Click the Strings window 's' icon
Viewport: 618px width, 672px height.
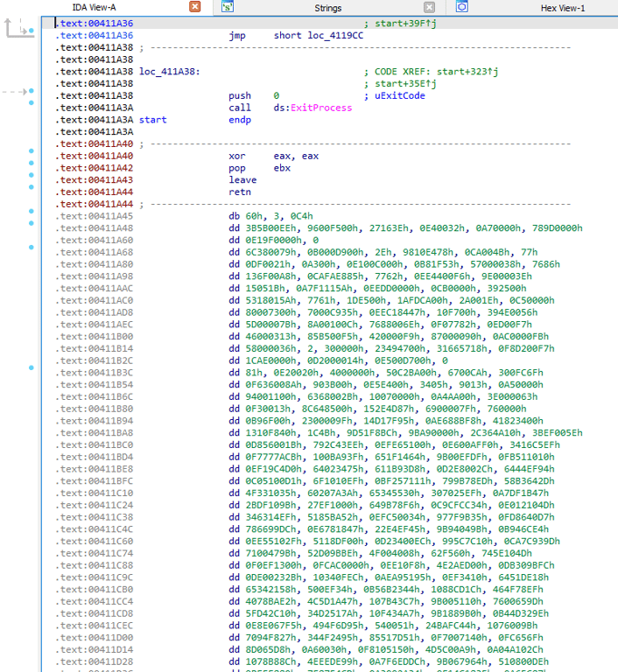[228, 6]
